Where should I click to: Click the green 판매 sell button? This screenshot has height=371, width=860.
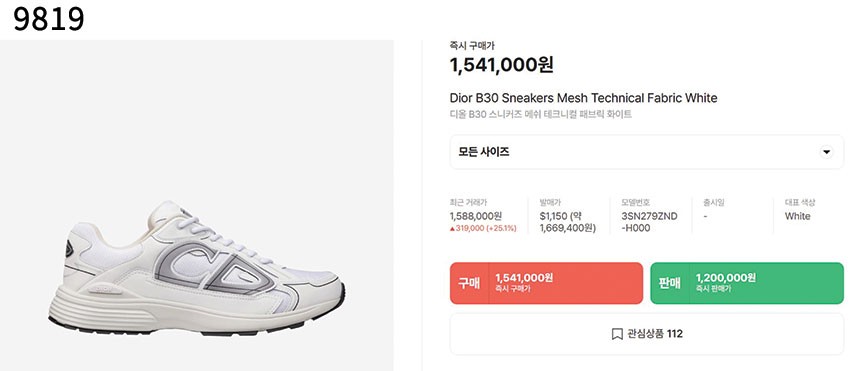pos(747,283)
